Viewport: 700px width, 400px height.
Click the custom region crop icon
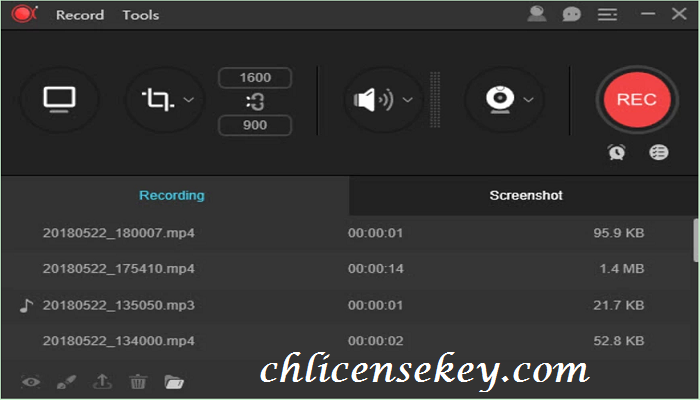point(157,100)
